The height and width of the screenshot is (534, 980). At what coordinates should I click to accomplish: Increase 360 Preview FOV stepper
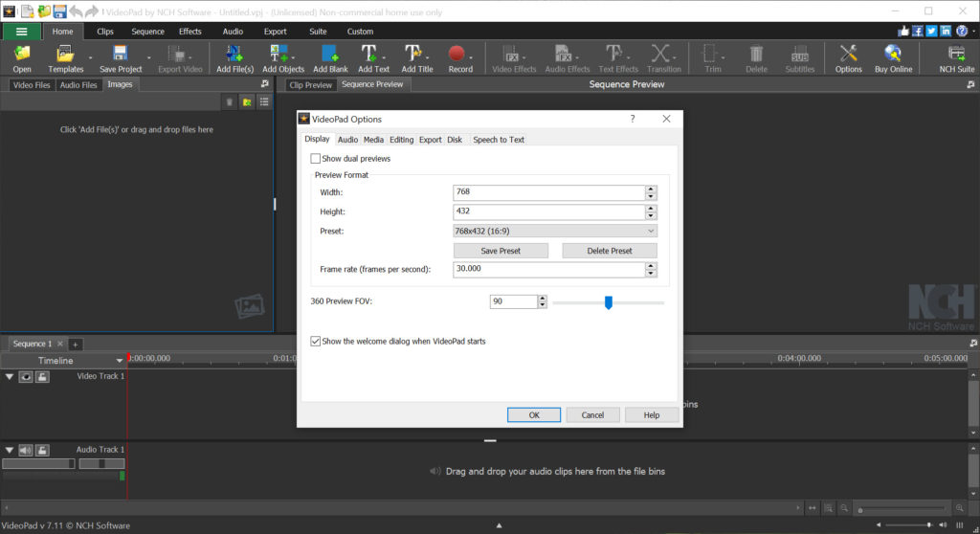(543, 299)
